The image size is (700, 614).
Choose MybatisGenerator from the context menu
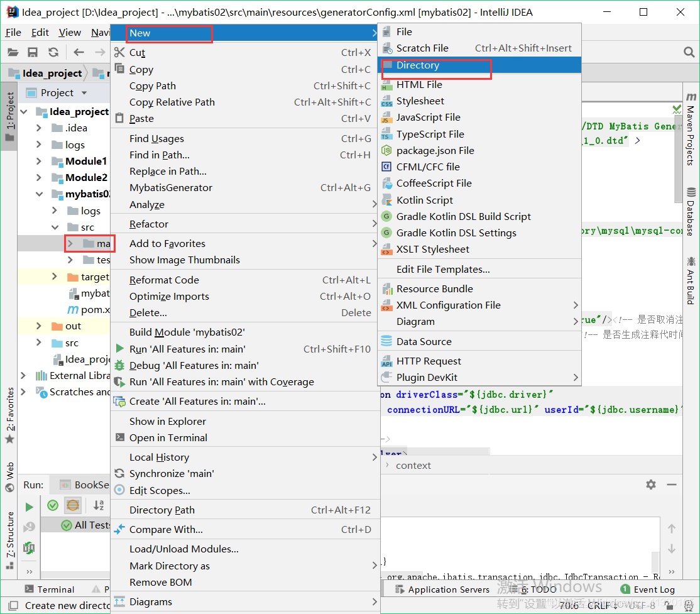point(244,187)
